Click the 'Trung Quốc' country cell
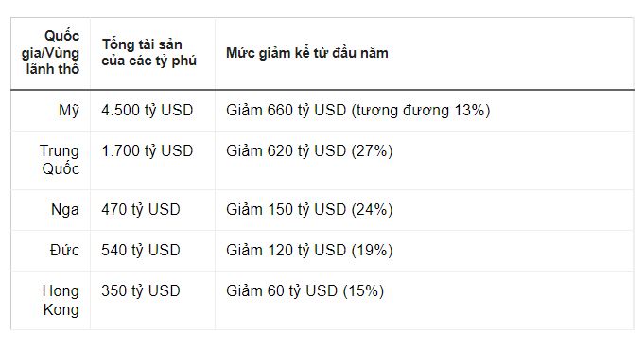The width and height of the screenshot is (644, 351). 50,160
